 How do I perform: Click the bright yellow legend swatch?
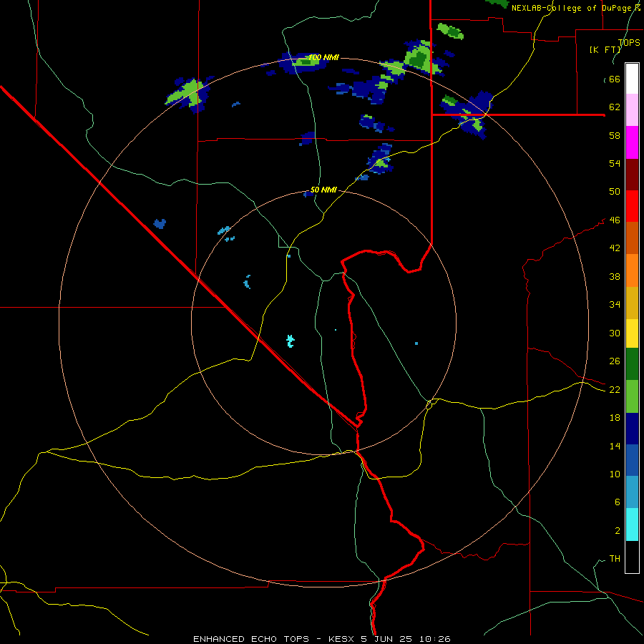632,333
